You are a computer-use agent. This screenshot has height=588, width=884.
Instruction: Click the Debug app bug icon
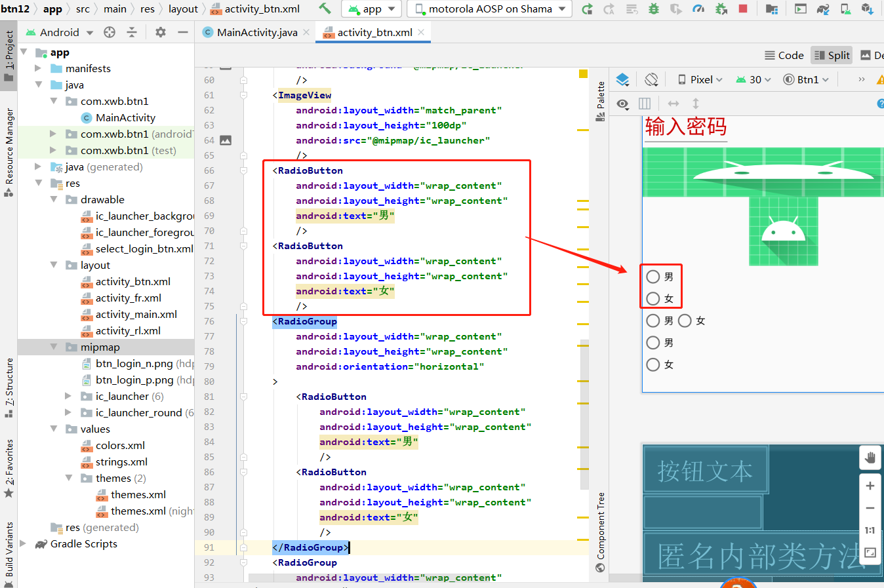pos(654,9)
